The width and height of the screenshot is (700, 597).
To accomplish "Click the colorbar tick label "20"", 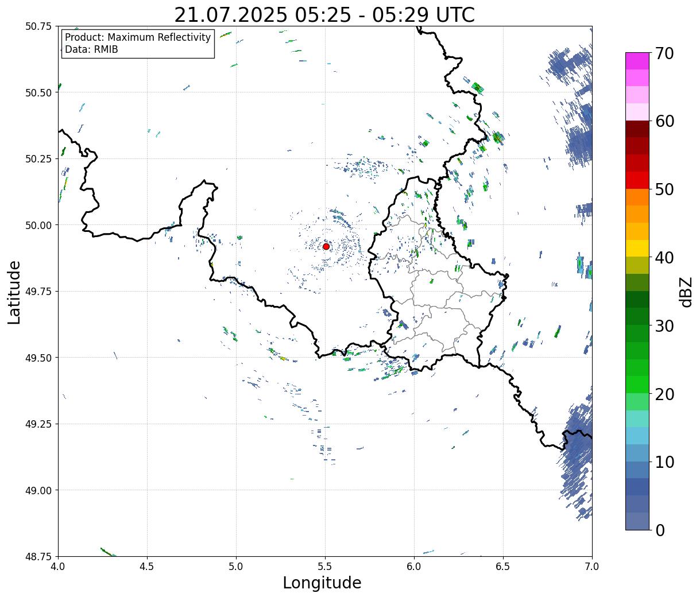I will 664,394.
